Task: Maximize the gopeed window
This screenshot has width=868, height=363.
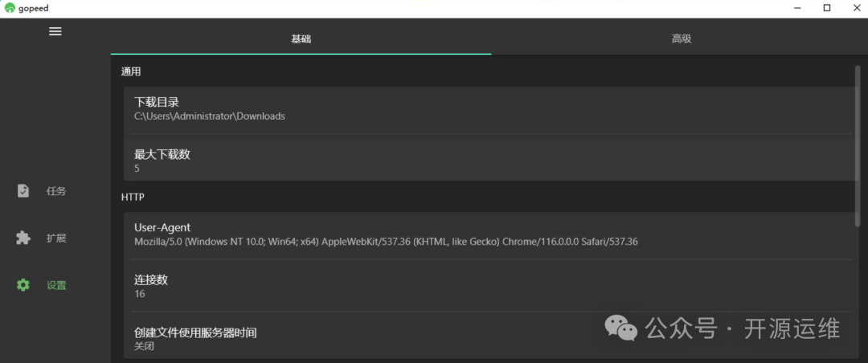Action: pyautogui.click(x=826, y=8)
